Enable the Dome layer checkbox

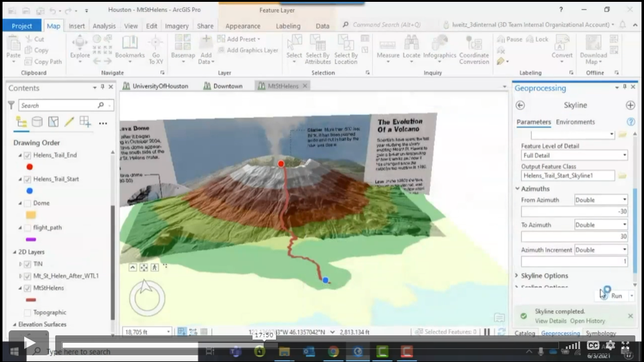point(28,203)
